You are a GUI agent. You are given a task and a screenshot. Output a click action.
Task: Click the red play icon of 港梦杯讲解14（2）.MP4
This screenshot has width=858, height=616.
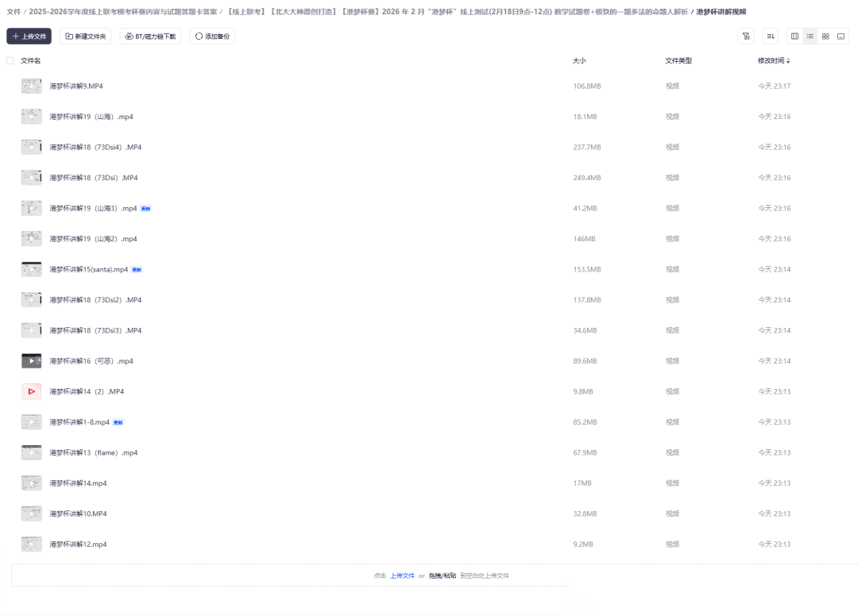tap(32, 391)
